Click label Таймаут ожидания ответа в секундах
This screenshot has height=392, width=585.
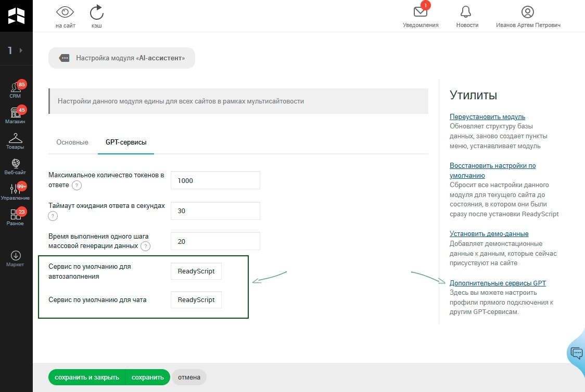[106, 206]
